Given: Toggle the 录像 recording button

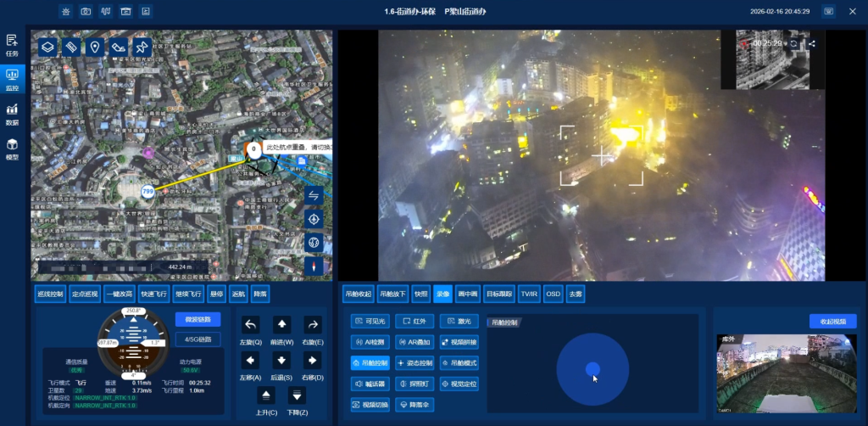Looking at the screenshot, I should pos(442,294).
